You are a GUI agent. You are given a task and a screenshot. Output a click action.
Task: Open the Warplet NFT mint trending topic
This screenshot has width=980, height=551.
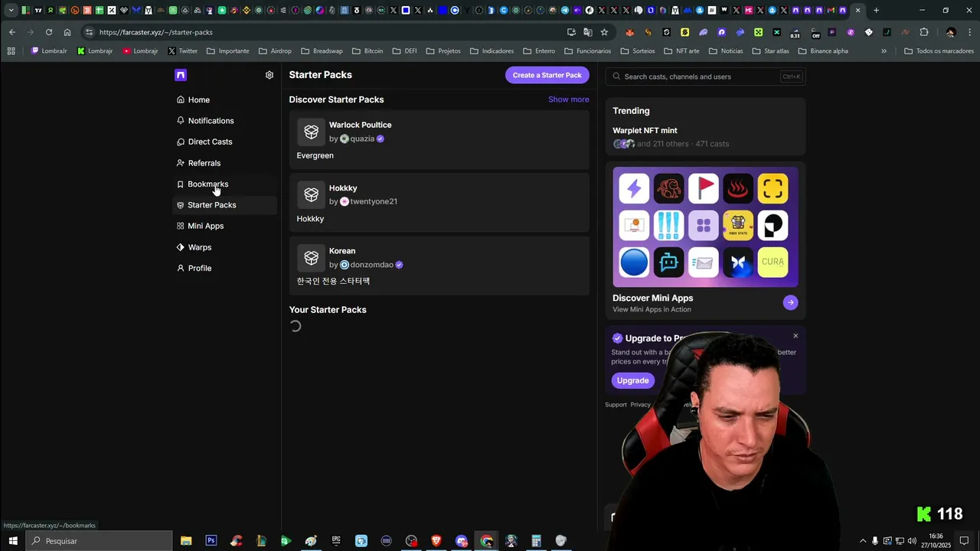pyautogui.click(x=645, y=130)
